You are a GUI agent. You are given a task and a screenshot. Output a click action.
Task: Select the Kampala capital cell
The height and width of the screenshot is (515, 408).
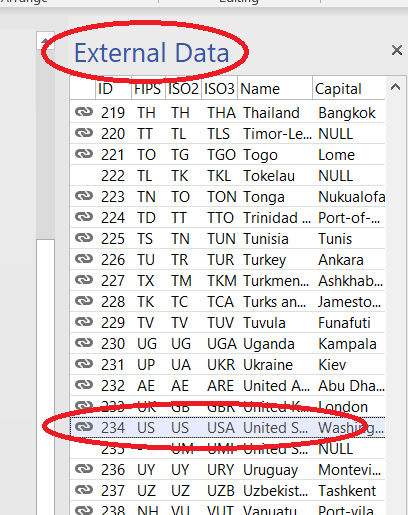coord(349,344)
